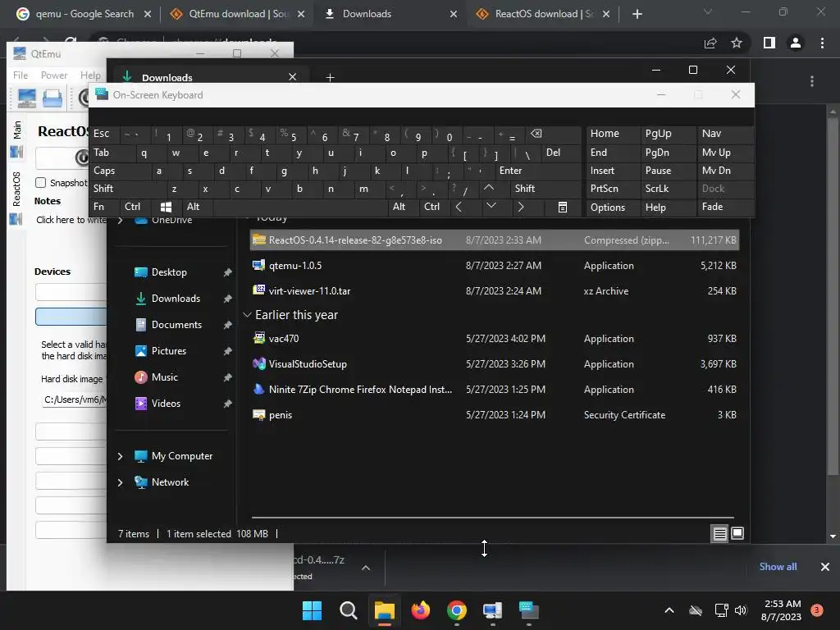Bookmark this page star icon in Chrome

point(737,43)
